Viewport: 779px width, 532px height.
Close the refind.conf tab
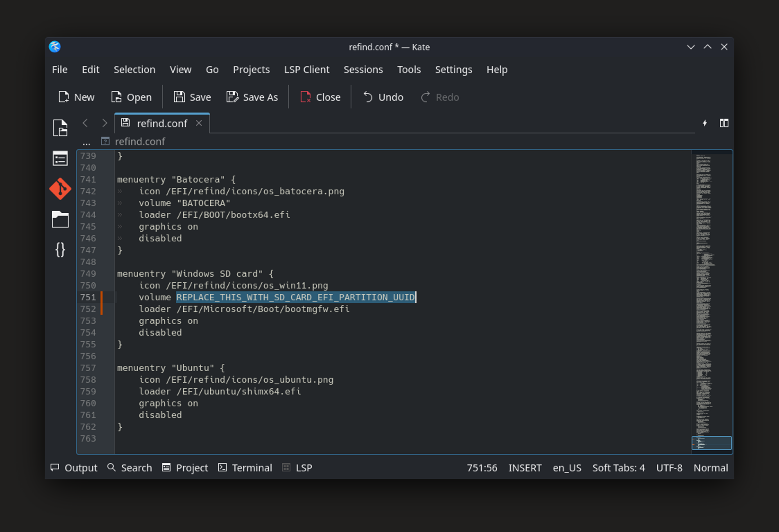click(199, 123)
